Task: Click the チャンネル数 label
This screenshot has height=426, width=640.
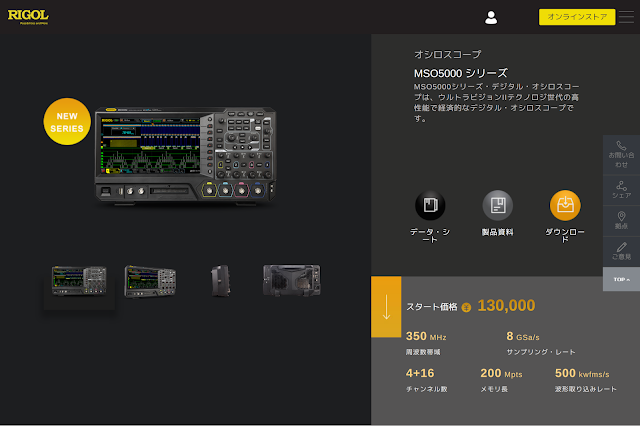Action: 427,389
